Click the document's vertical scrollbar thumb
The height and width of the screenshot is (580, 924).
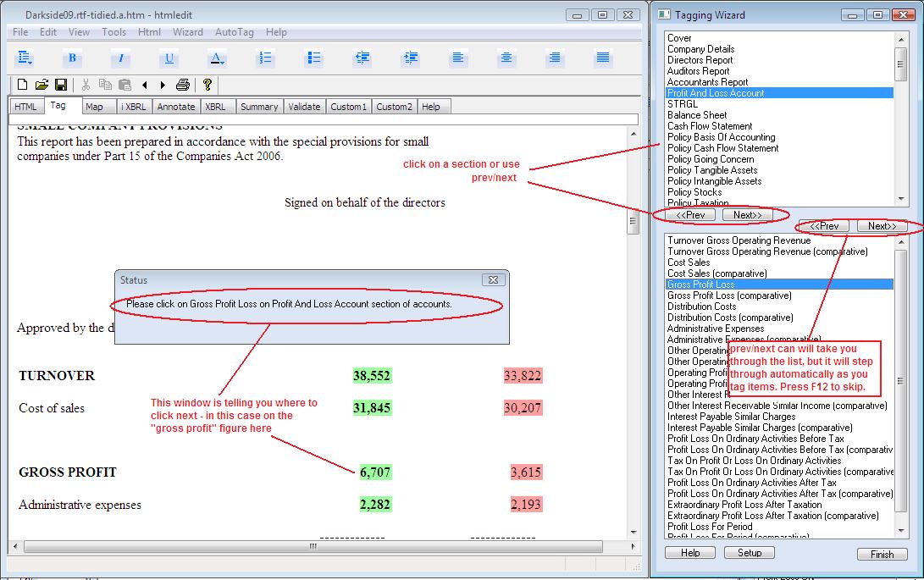(x=634, y=222)
